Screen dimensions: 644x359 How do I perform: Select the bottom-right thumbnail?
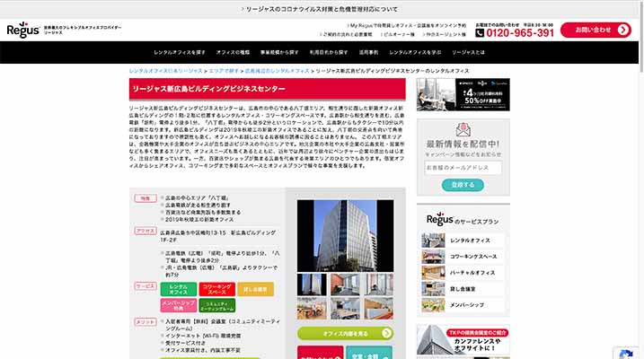(x=379, y=309)
